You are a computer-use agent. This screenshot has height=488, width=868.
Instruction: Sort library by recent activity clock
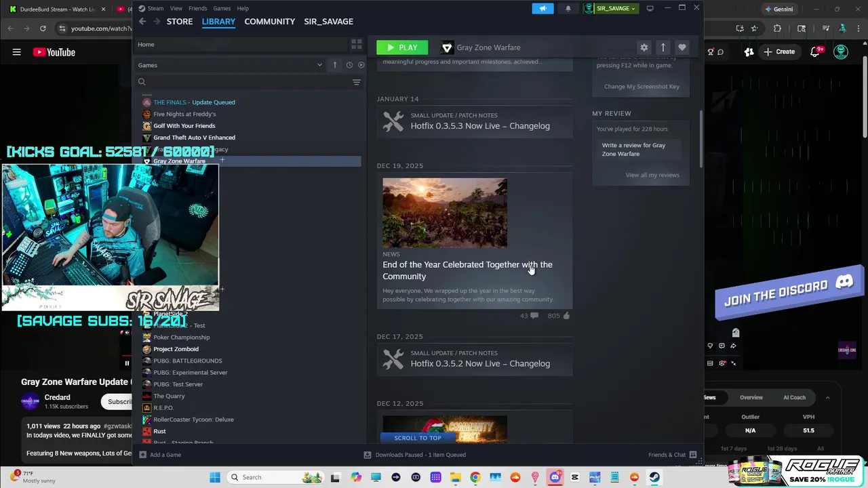pos(349,65)
